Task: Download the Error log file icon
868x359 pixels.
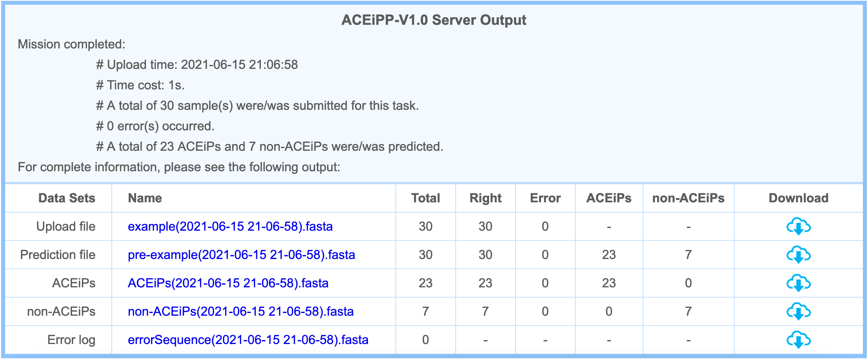Action: (x=798, y=340)
